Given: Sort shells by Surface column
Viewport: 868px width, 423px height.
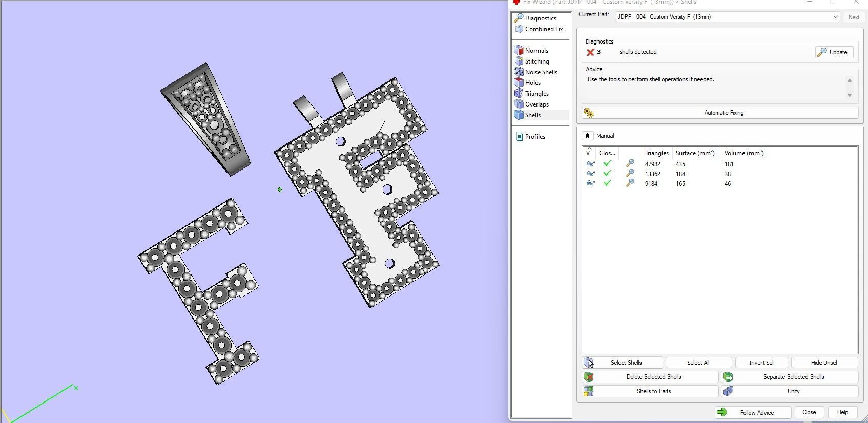Looking at the screenshot, I should [695, 153].
